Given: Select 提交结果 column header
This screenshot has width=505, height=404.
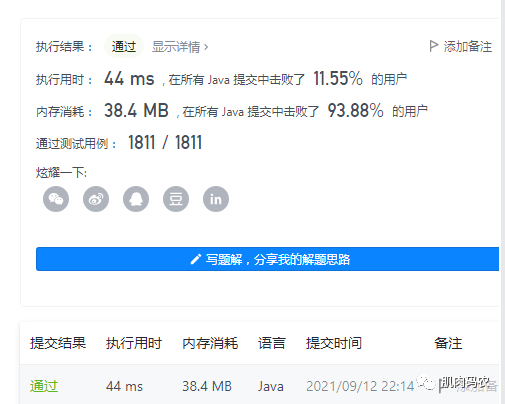Looking at the screenshot, I should (58, 343).
